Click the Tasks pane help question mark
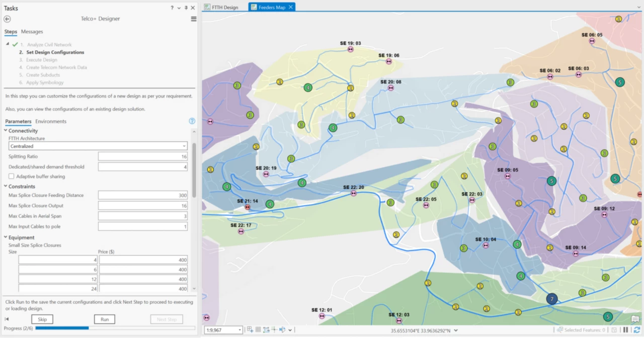 pyautogui.click(x=172, y=8)
